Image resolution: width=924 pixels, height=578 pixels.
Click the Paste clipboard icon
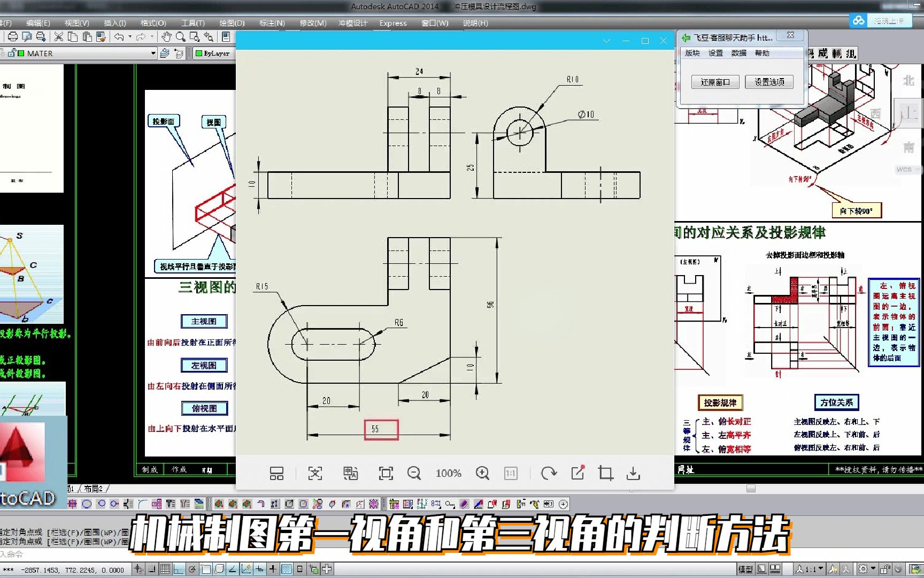coord(87,37)
